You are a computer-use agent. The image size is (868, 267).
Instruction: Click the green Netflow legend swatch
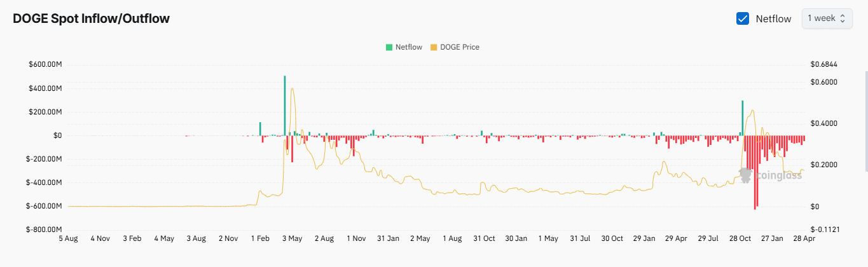[x=389, y=47]
